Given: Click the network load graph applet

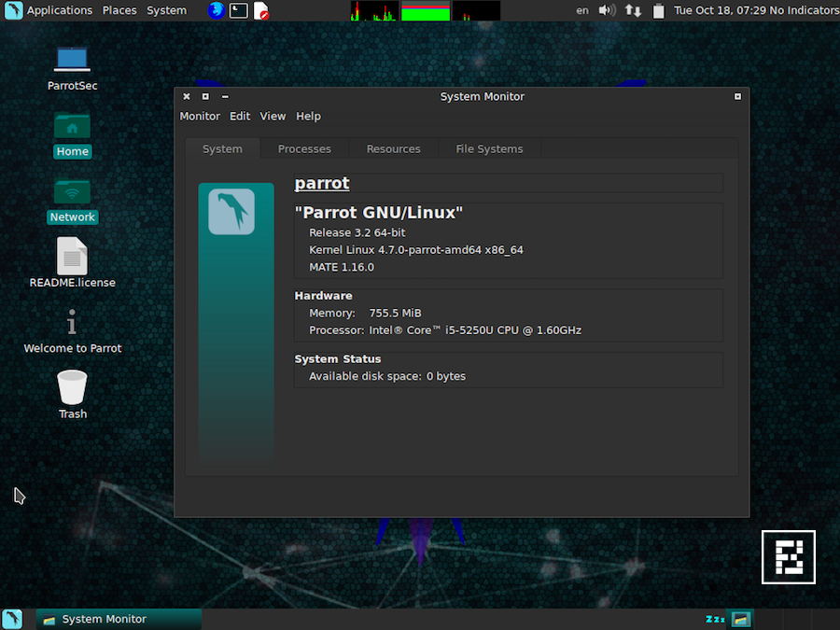Looking at the screenshot, I should coord(476,10).
